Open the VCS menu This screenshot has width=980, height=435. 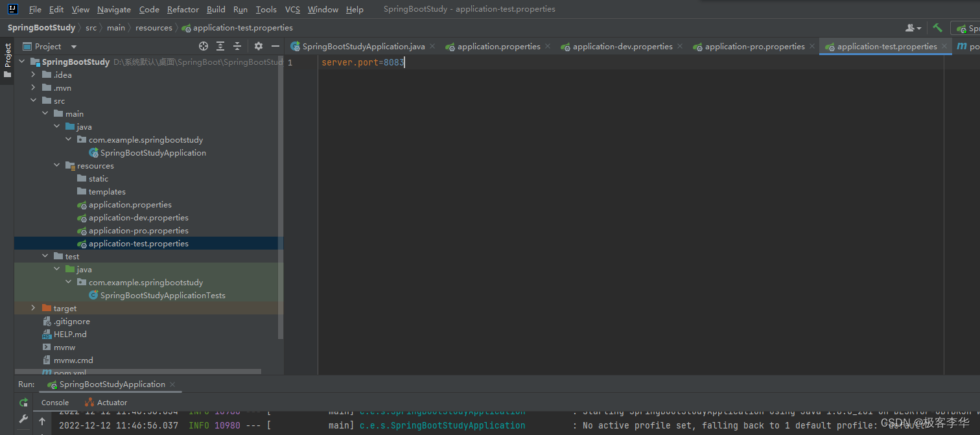292,10
